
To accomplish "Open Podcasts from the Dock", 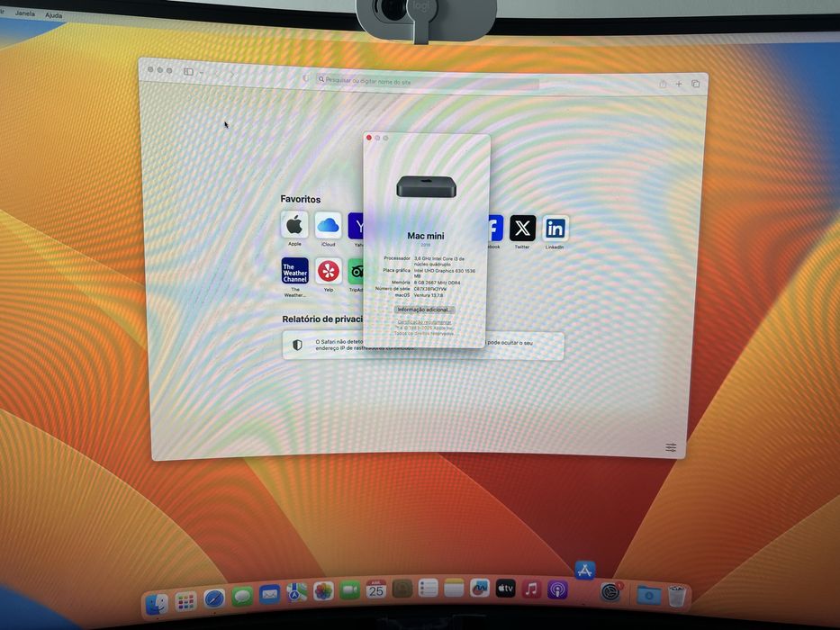I will (557, 589).
